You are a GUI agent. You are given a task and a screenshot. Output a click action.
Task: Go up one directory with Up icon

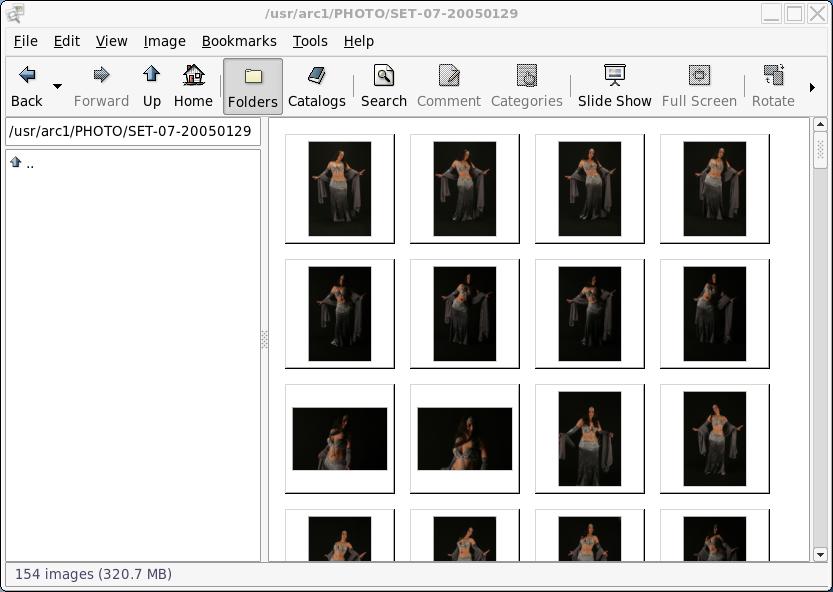(x=152, y=76)
